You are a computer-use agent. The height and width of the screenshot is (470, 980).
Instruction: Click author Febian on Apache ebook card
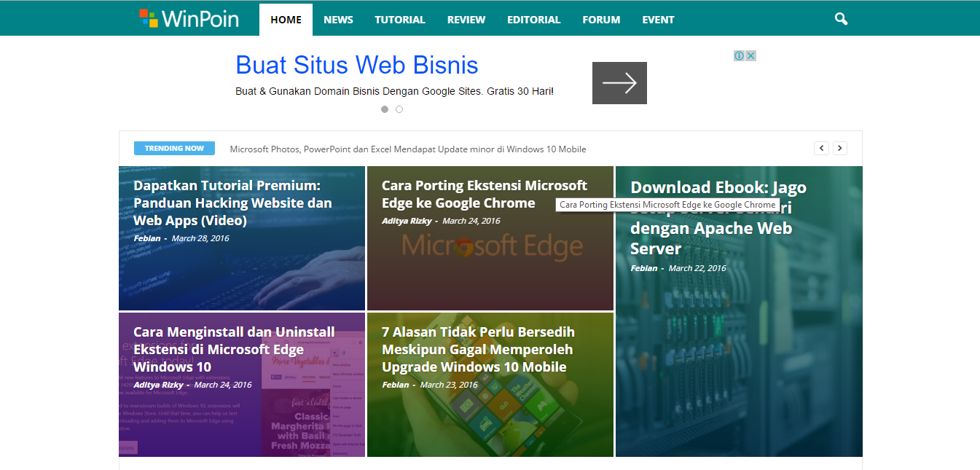[644, 268]
